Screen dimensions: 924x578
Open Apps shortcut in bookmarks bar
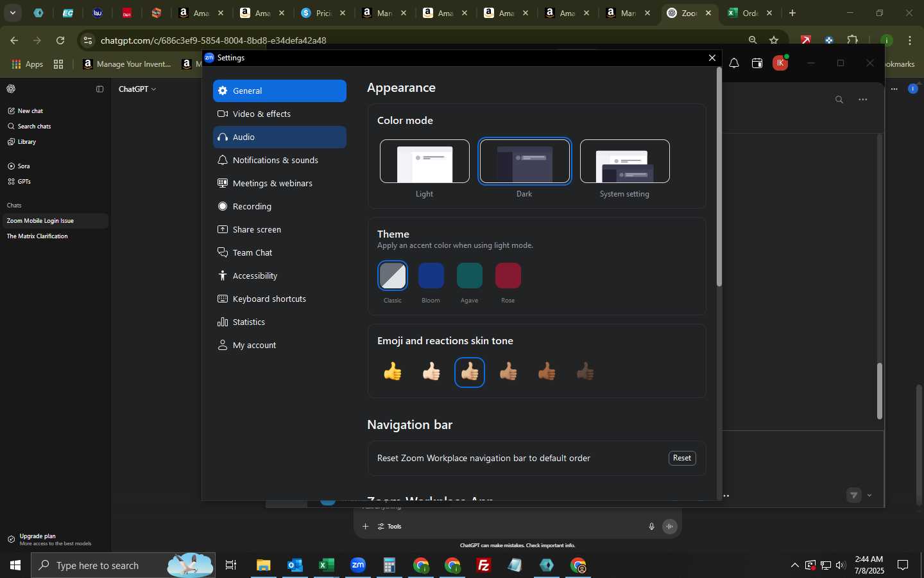click(28, 64)
